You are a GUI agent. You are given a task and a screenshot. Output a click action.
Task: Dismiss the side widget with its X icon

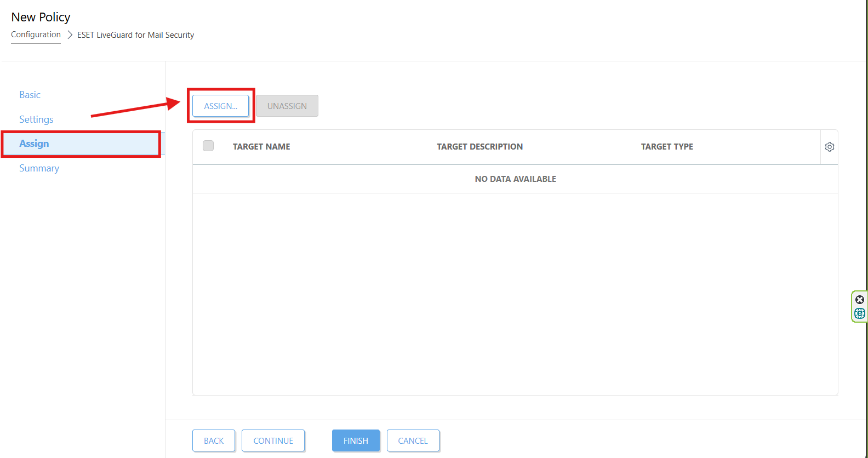[x=859, y=300]
